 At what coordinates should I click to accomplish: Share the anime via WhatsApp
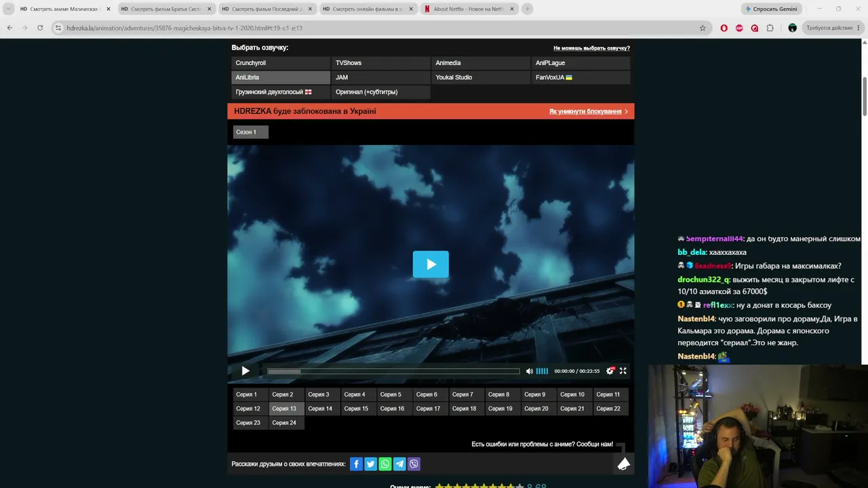385,464
